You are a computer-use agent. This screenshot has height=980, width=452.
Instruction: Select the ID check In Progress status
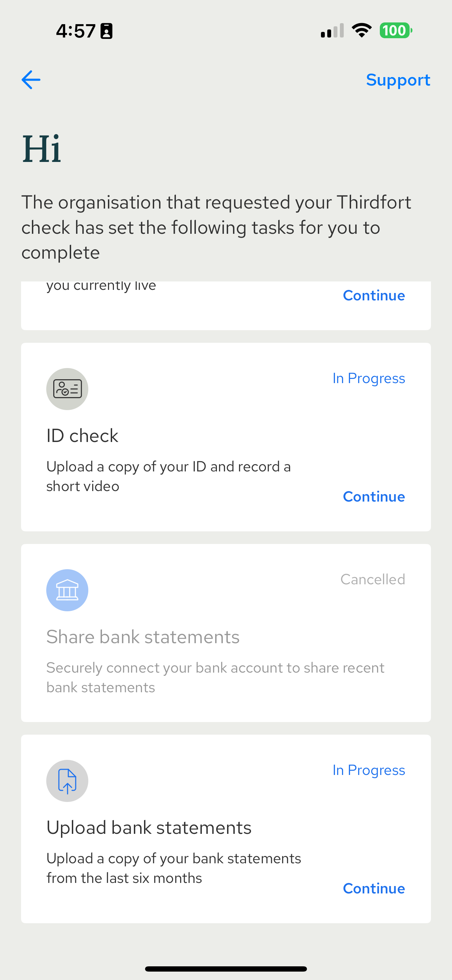369,378
